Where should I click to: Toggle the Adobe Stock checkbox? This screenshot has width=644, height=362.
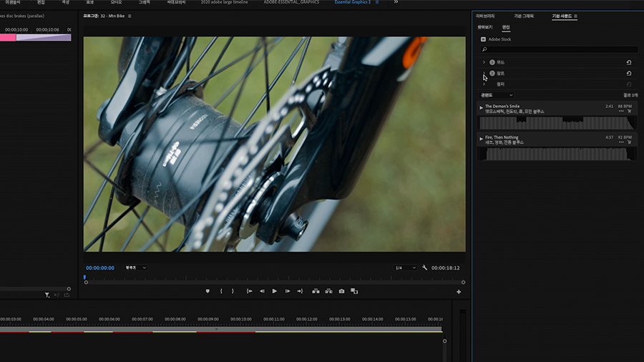pyautogui.click(x=483, y=39)
